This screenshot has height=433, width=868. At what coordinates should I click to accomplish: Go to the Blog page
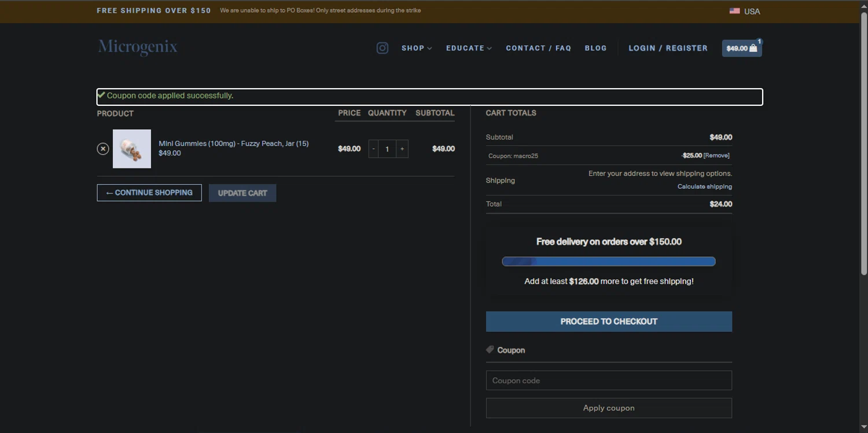pos(595,48)
